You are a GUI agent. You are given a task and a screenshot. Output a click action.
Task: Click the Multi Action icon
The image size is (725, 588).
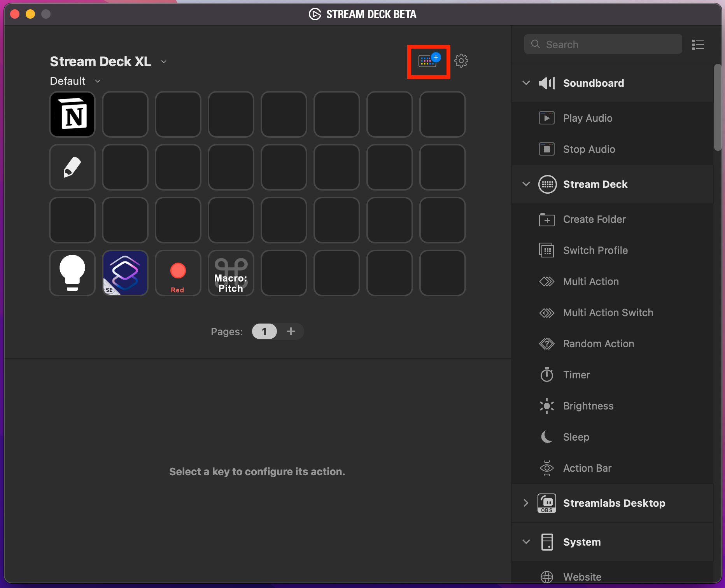point(547,282)
